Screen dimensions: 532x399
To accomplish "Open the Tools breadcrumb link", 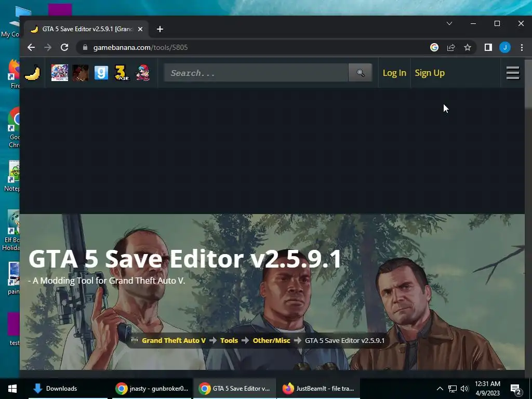I will [x=229, y=341].
